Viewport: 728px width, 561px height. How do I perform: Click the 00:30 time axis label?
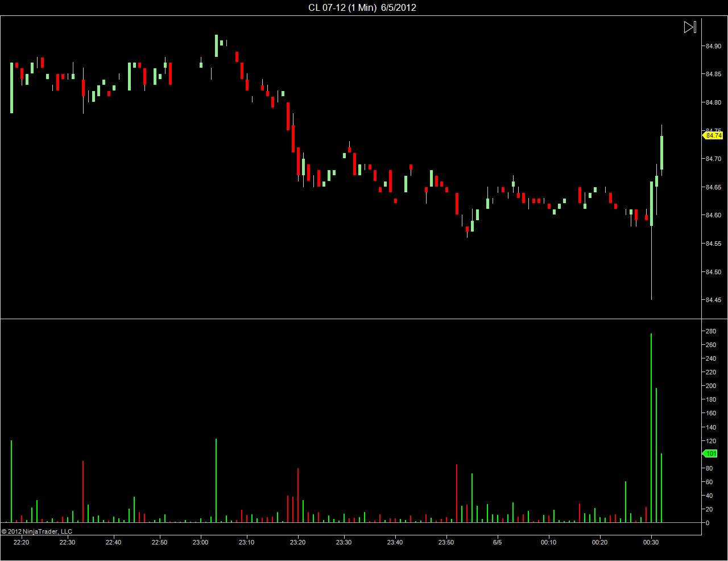[651, 542]
